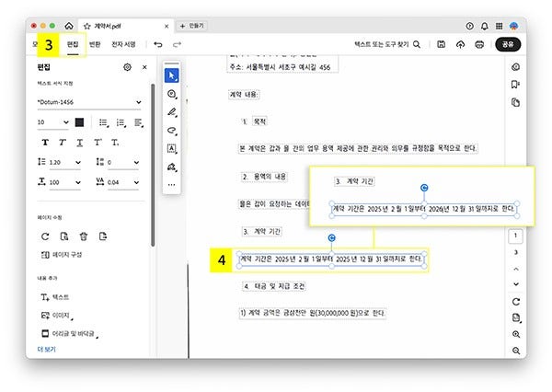Choose the comment tool in quick toolbar

tap(172, 94)
